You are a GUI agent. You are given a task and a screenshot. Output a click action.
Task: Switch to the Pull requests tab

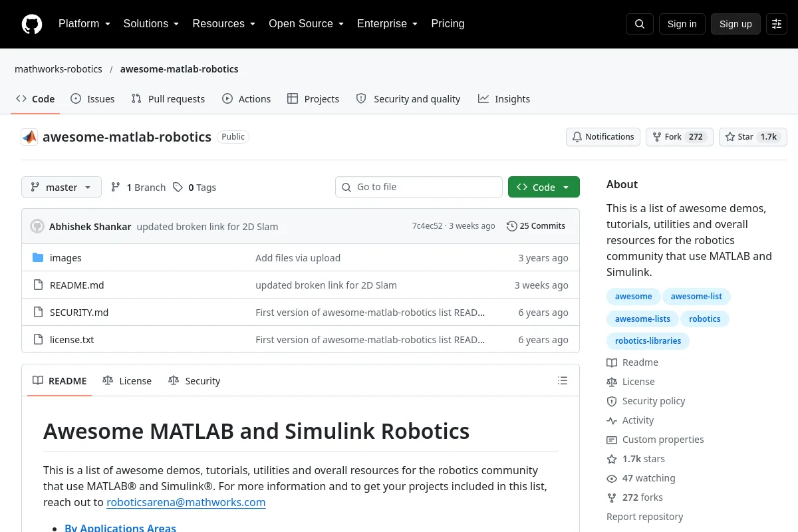point(168,99)
